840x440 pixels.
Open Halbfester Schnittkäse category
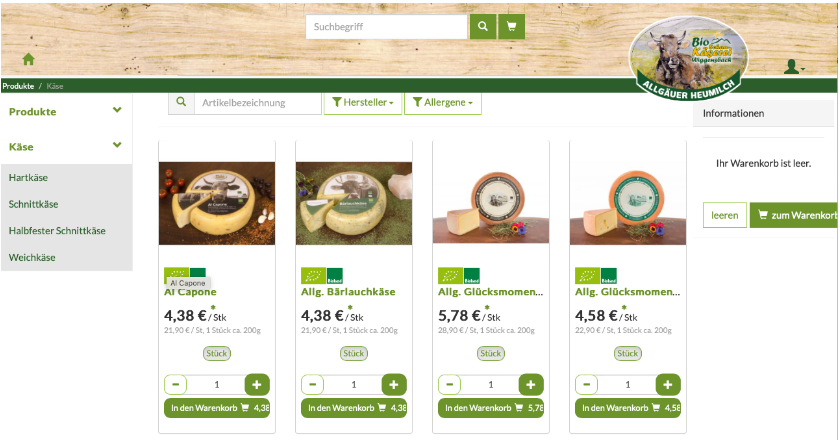point(57,230)
